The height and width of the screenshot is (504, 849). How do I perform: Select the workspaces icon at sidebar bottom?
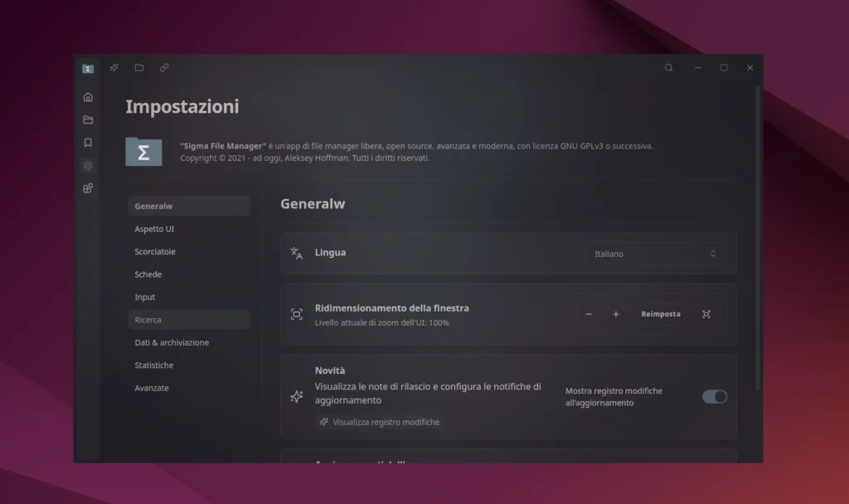pos(87,187)
